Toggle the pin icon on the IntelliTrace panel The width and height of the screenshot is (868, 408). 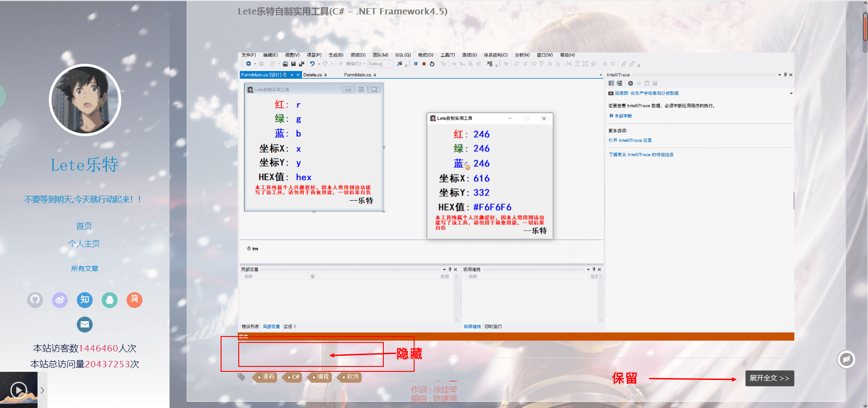click(785, 75)
